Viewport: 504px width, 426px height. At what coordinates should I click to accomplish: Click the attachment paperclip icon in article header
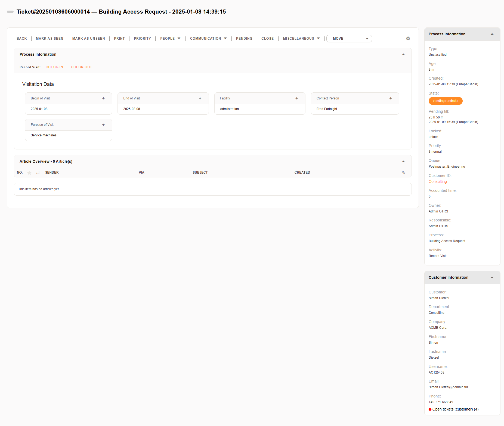coord(403,173)
